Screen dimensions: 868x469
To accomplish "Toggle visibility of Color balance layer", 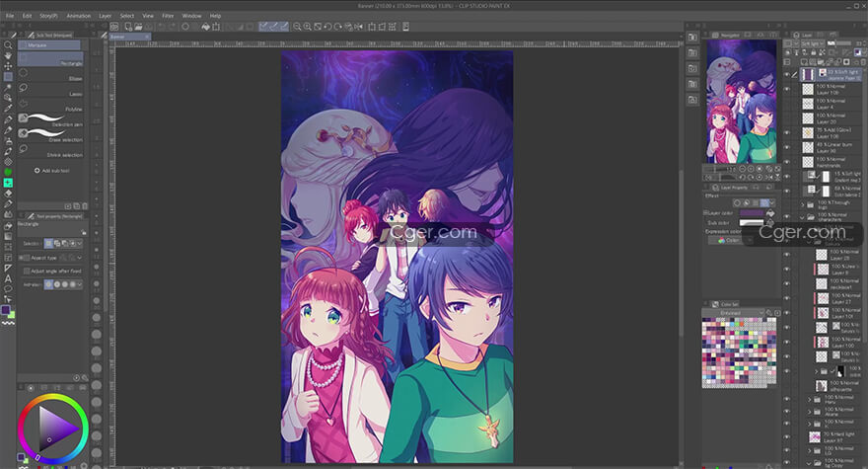I will (x=787, y=191).
